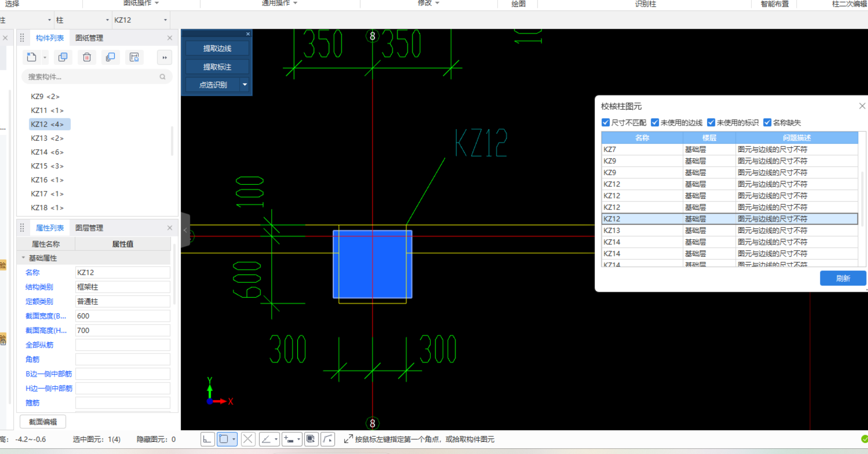The height and width of the screenshot is (454, 868).
Task: Click the 刷新 button
Action: click(x=843, y=278)
